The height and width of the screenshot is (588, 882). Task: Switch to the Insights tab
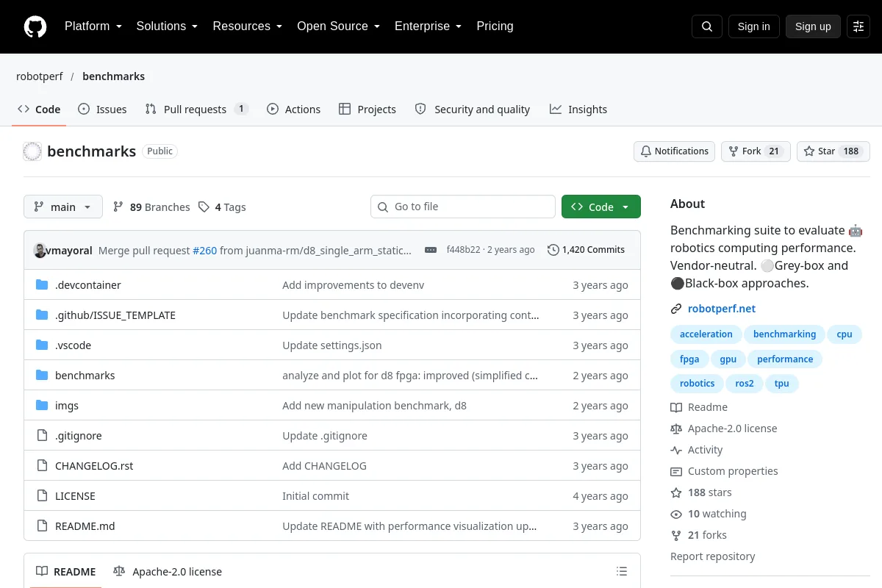point(578,110)
